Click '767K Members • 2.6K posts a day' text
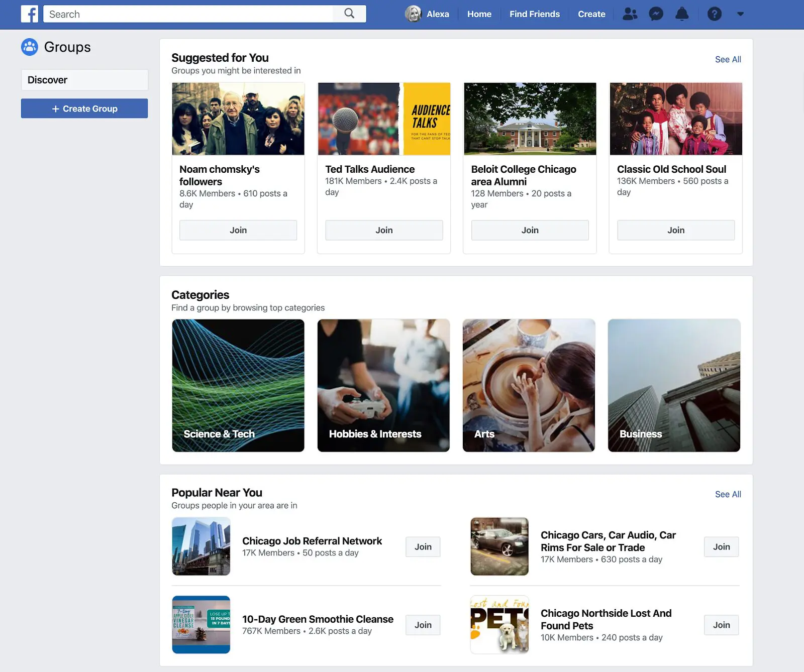This screenshot has width=804, height=672. pos(307,631)
